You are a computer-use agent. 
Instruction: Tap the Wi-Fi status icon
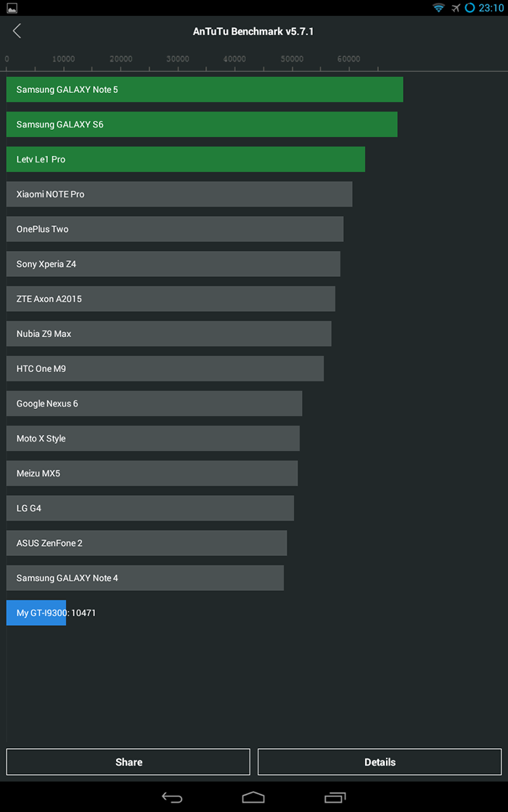point(438,8)
